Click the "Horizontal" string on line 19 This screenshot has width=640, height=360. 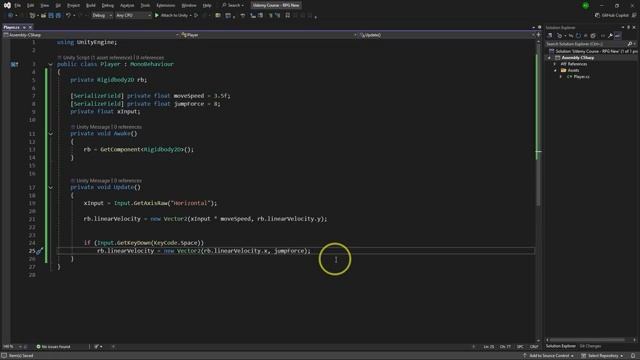coord(190,203)
